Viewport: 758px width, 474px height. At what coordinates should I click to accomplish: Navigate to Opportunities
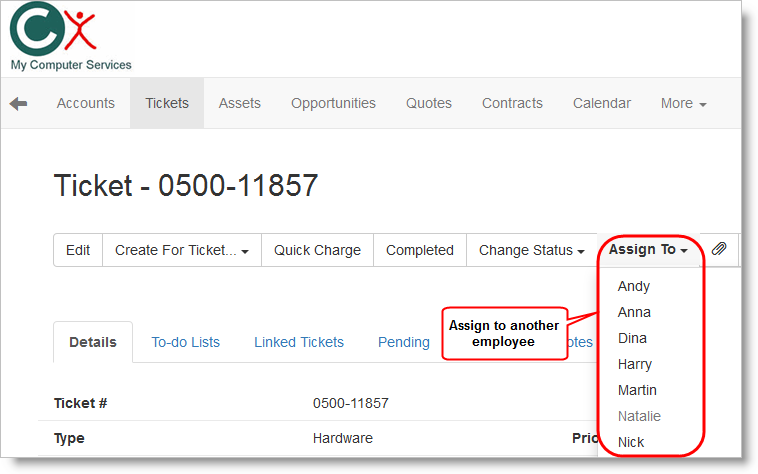(334, 104)
